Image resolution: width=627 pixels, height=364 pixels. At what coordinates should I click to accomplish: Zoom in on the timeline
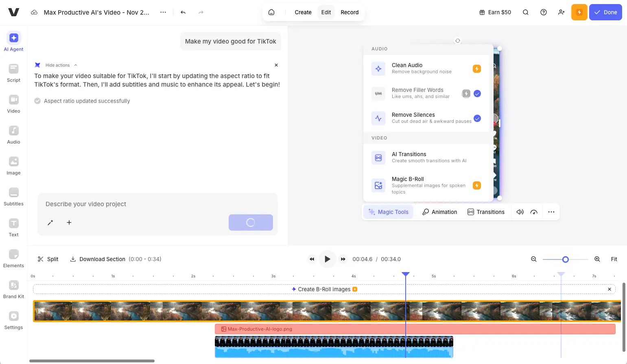pos(597,259)
